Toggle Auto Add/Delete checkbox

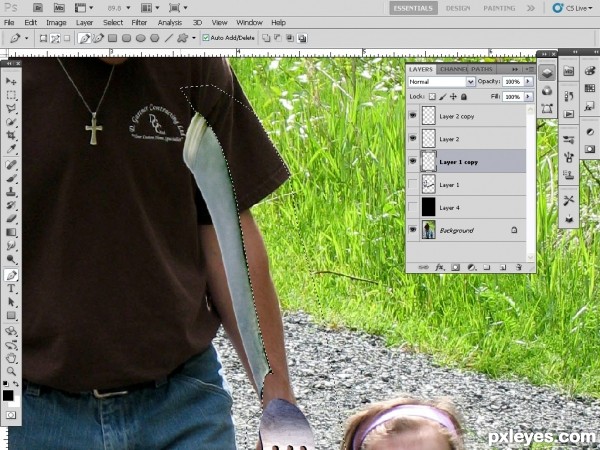[206, 38]
